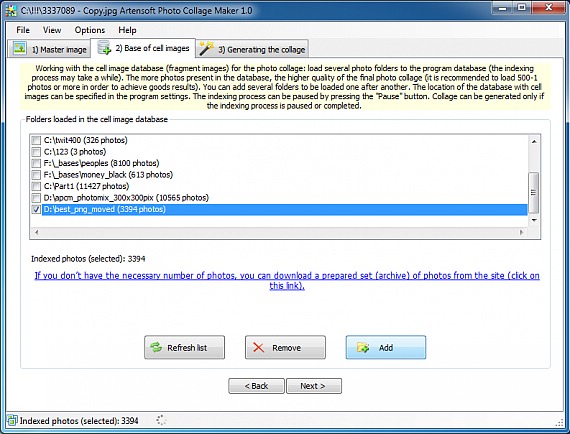Click the Remove button
This screenshot has height=434, width=570.
coord(285,347)
